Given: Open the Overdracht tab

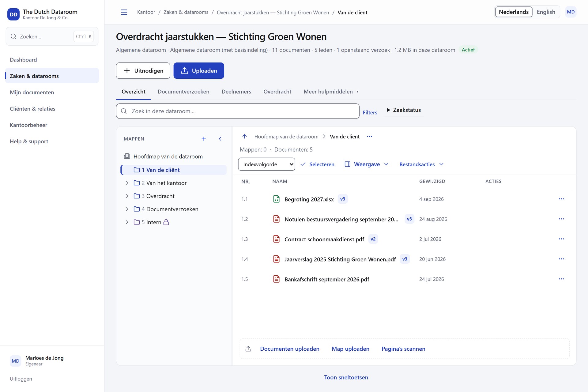Looking at the screenshot, I should click(x=277, y=92).
